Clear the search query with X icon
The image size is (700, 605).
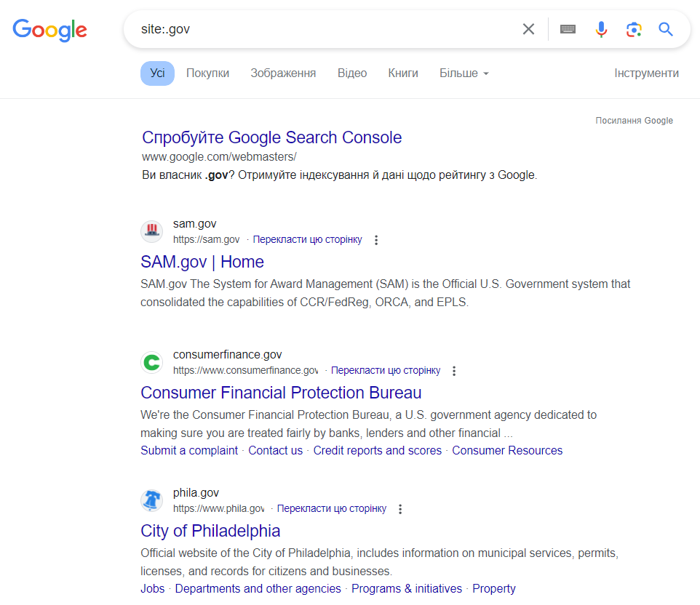(528, 29)
